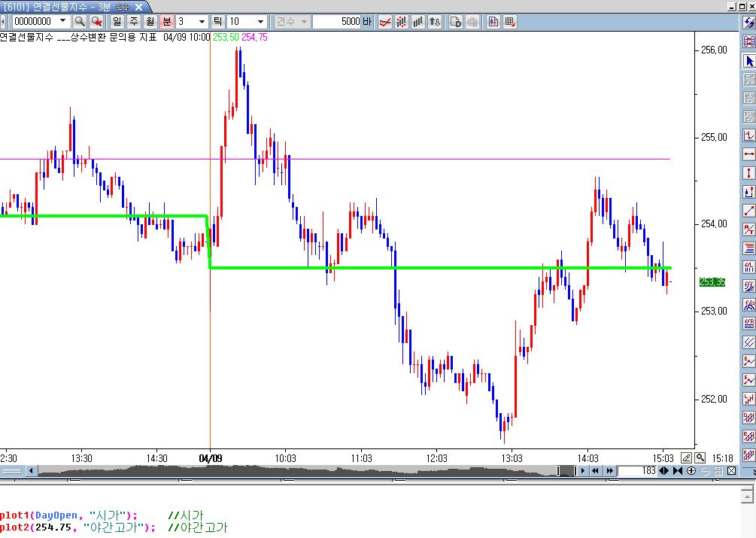The image size is (756, 538).
Task: Click the bar chart type icon
Action: tap(418, 22)
